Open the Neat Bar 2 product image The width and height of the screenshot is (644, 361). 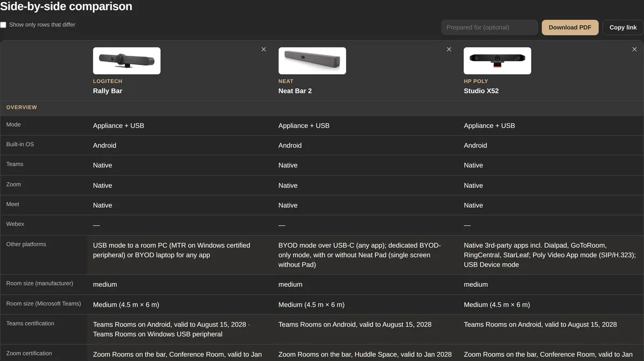point(312,61)
